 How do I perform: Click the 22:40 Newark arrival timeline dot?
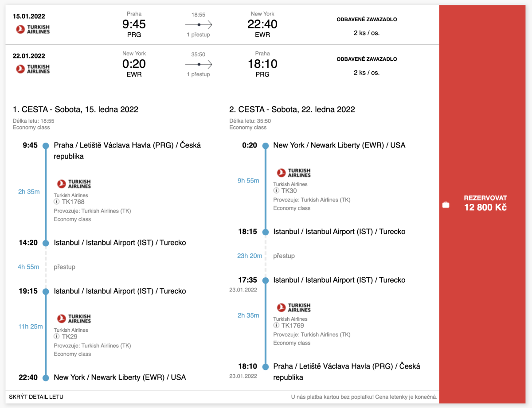tap(45, 378)
